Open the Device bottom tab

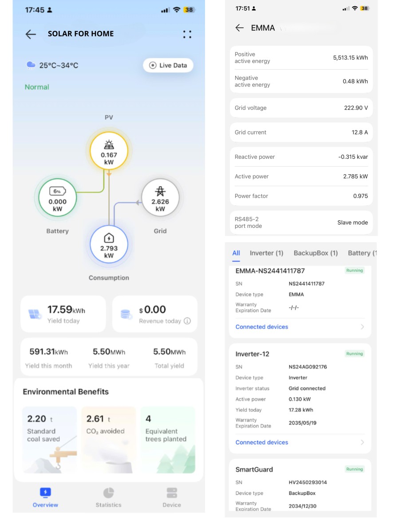point(172,497)
